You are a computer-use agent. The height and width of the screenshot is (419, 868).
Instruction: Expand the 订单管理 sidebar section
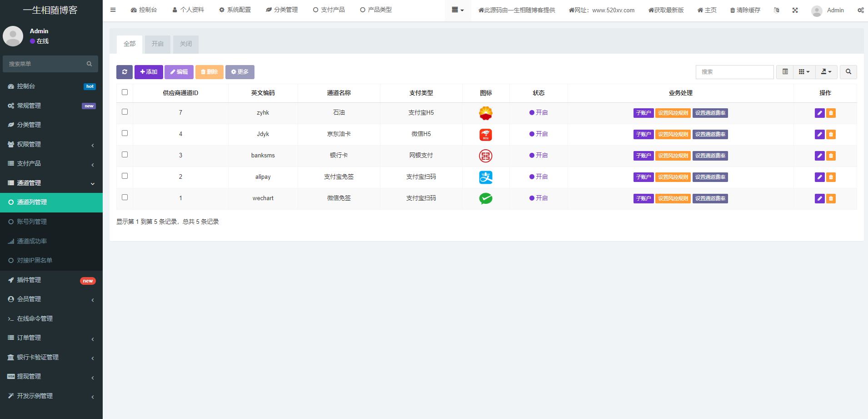(50, 338)
